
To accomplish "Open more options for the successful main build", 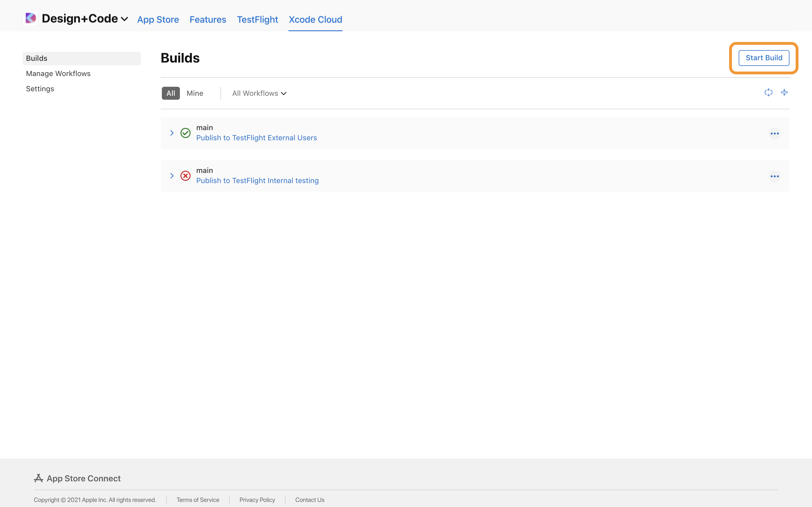I will 775,133.
